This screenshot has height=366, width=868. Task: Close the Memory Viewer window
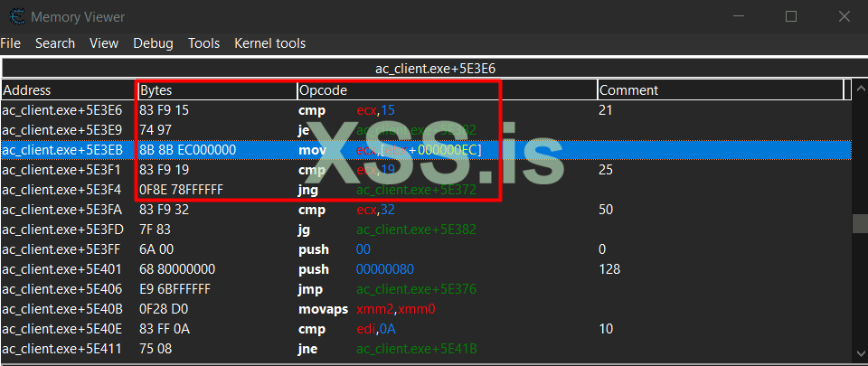(844, 16)
